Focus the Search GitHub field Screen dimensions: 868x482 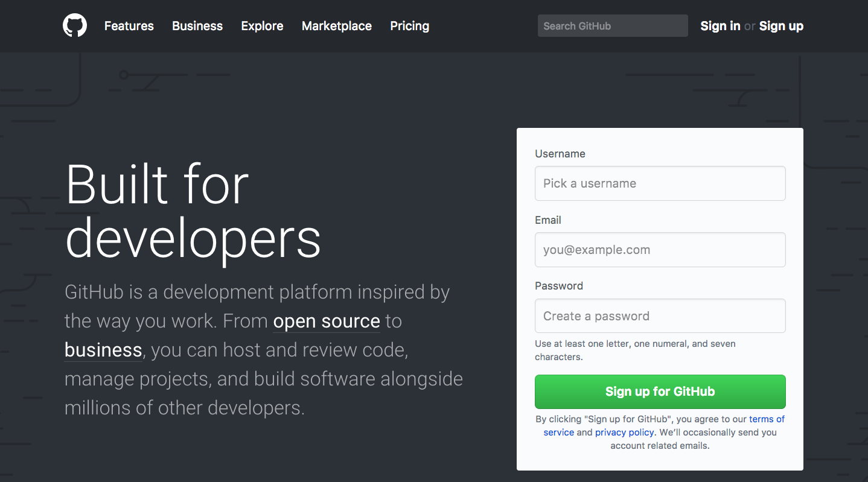(x=613, y=26)
